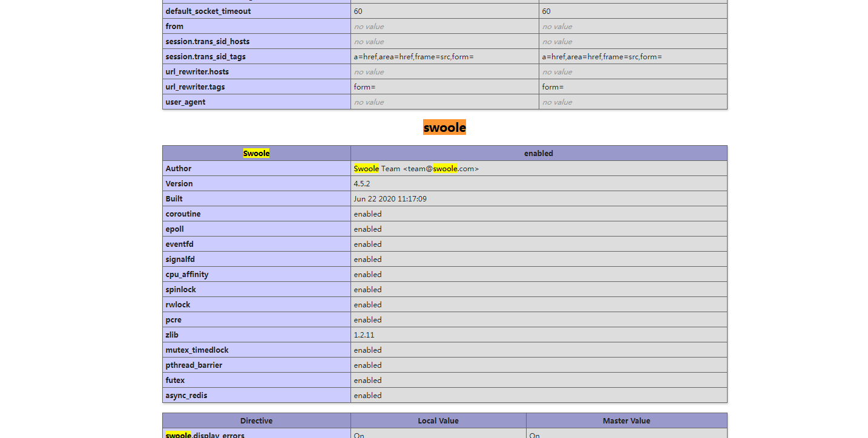868x438 pixels.
Task: Select the epoll row label
Action: [174, 229]
